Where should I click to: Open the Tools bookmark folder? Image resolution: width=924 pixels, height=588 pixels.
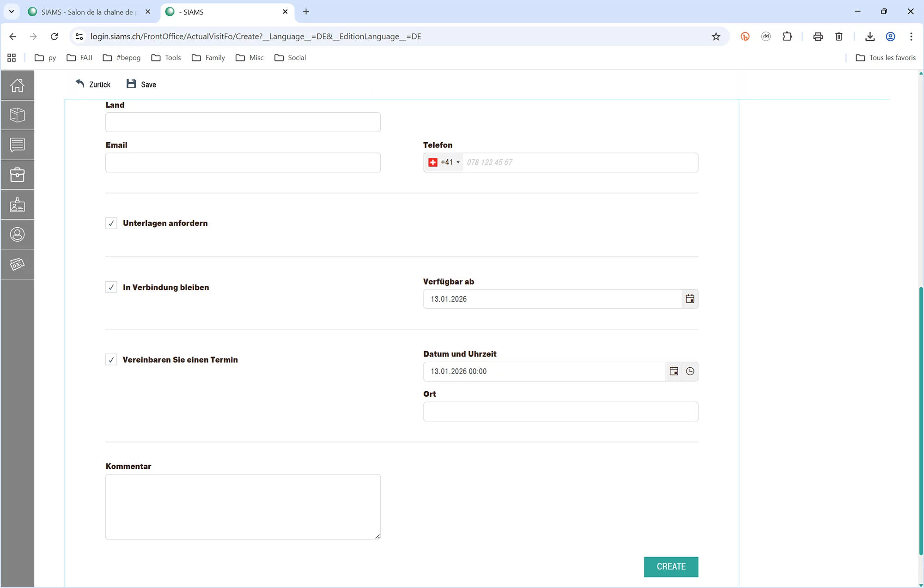coord(166,58)
